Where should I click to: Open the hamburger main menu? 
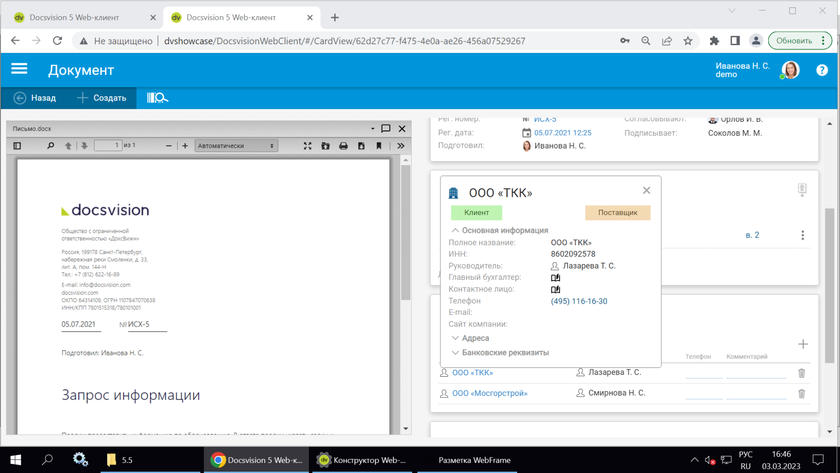point(19,69)
